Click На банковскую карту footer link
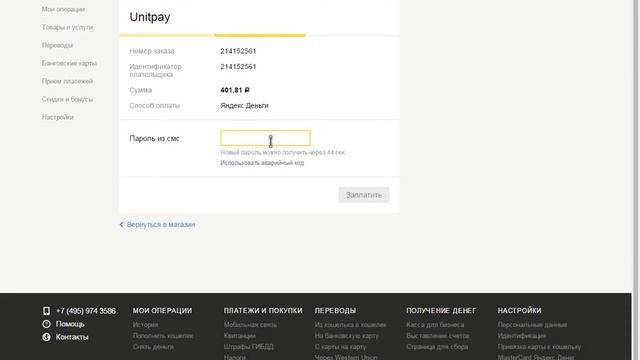Viewport: 640px width, 360px height. coord(347,336)
